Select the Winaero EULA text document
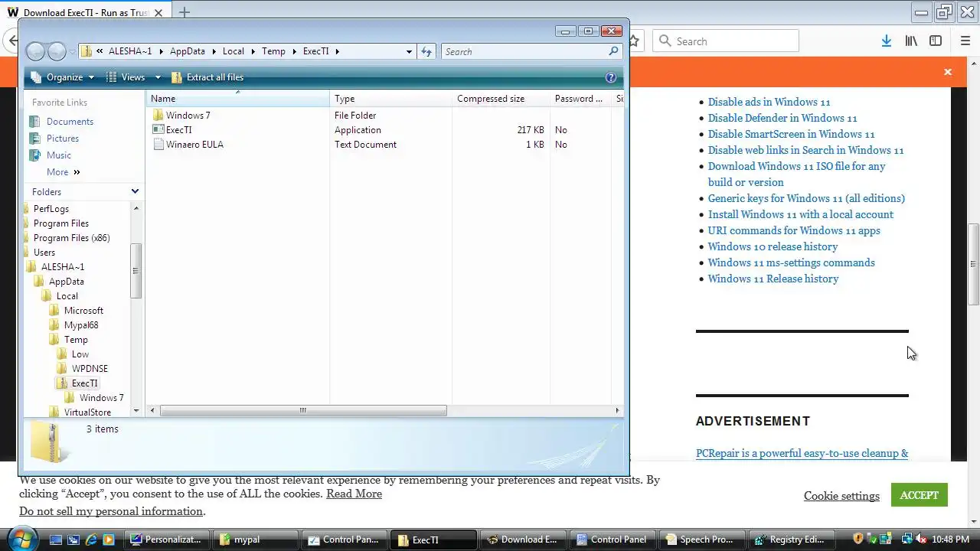Viewport: 980px width, 551px height. click(194, 145)
